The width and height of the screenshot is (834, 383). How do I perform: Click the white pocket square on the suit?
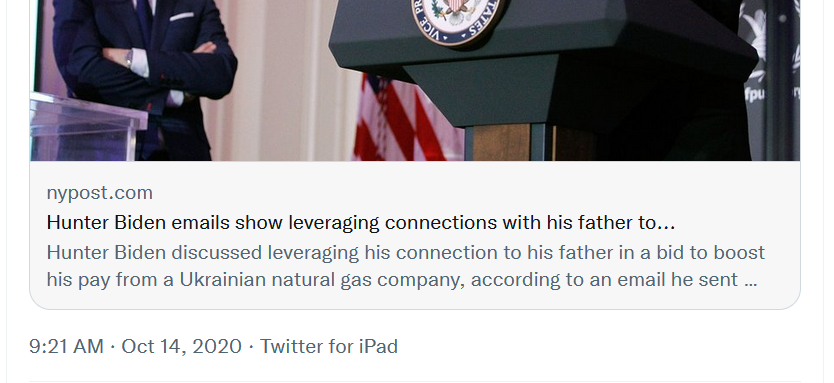pyautogui.click(x=181, y=16)
